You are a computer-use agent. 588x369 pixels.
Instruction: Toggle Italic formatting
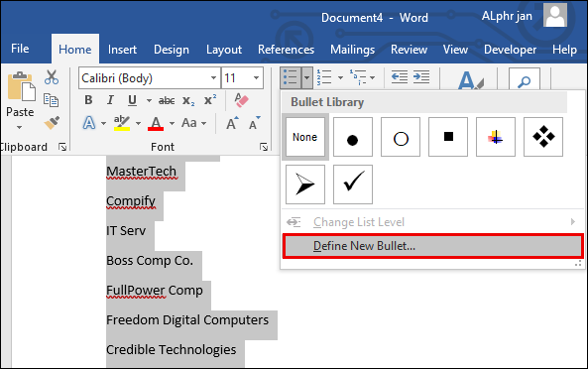pyautogui.click(x=110, y=100)
